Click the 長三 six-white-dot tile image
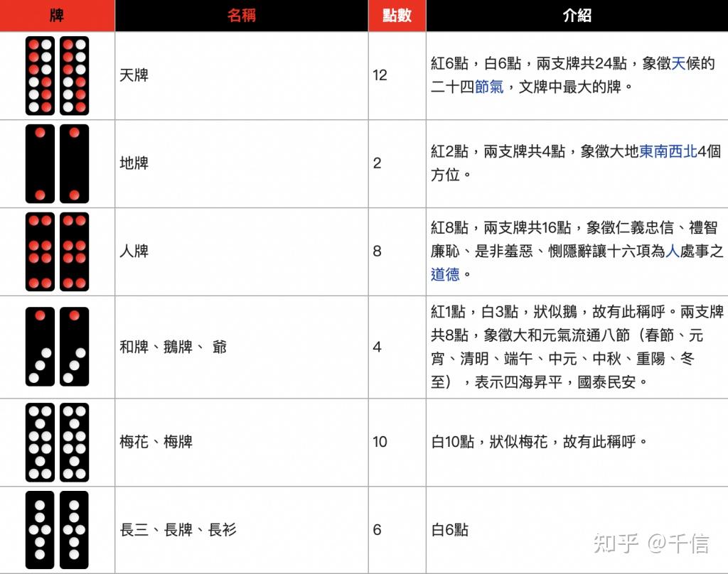Viewport: 728px width, 574px height. coord(57,530)
